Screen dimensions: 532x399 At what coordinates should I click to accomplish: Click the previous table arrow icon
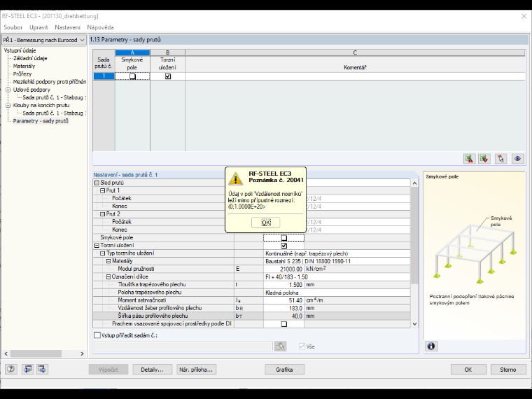coord(27,369)
